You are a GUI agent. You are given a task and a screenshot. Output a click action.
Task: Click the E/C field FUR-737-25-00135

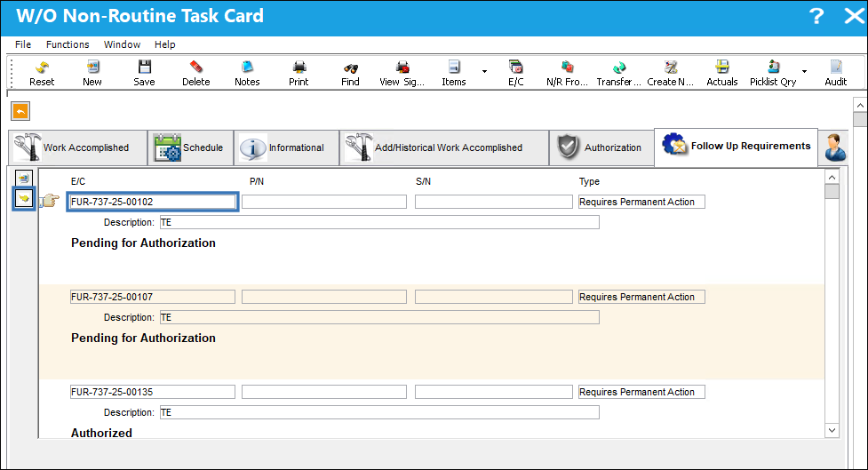click(x=152, y=392)
